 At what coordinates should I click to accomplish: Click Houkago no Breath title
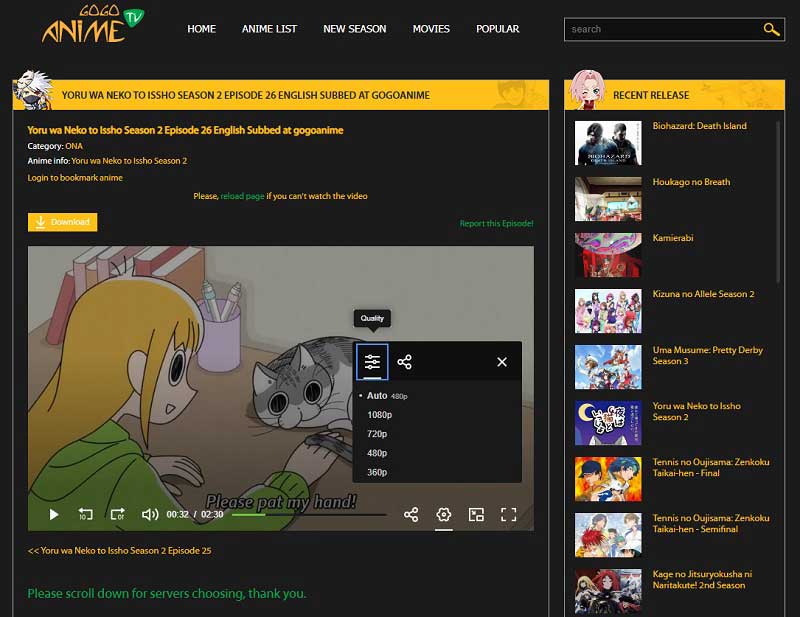(691, 182)
